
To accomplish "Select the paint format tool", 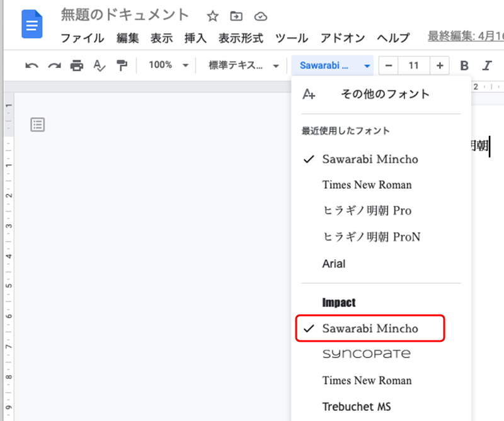I will tap(122, 65).
